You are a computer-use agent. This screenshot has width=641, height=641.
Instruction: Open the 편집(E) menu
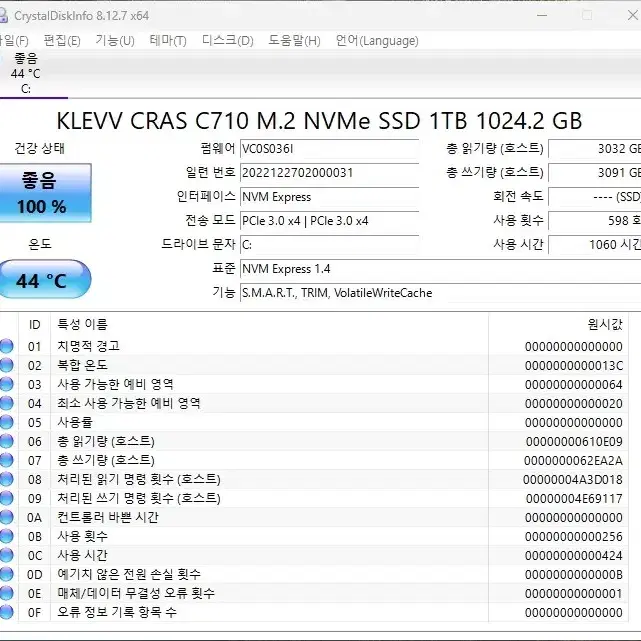click(x=62, y=40)
